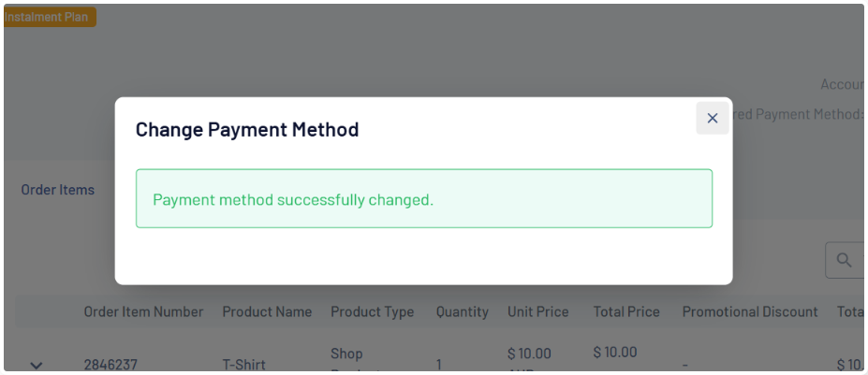Click the Instalment Plan badge
The height and width of the screenshot is (375, 868).
pos(50,17)
